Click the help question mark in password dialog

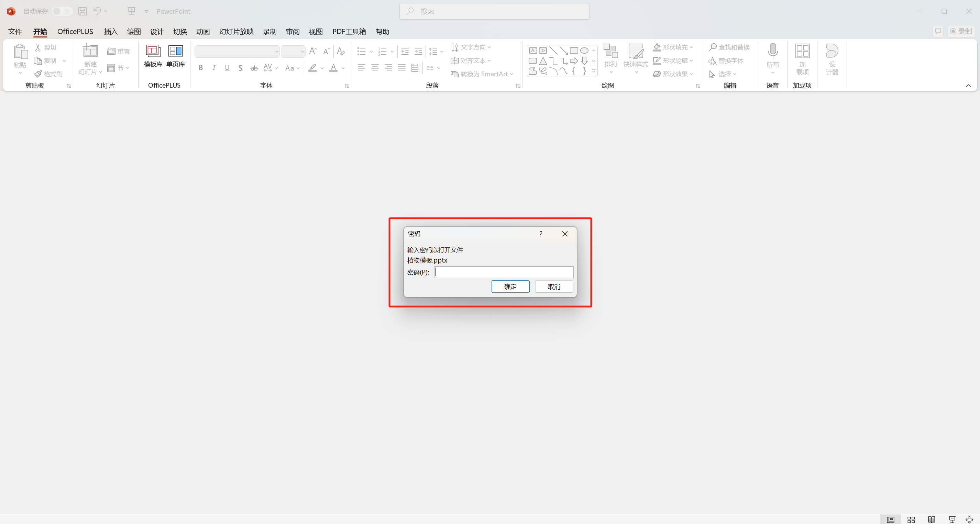point(540,234)
